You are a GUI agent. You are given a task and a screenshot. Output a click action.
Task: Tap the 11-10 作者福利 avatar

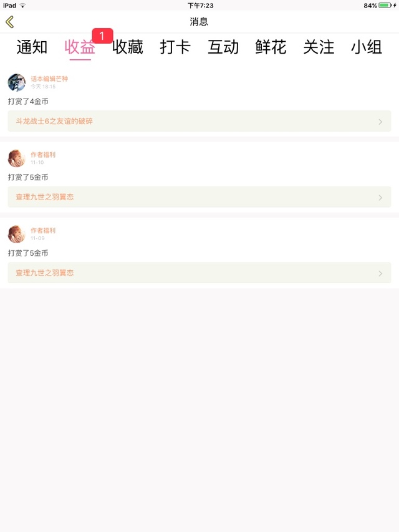pyautogui.click(x=17, y=158)
